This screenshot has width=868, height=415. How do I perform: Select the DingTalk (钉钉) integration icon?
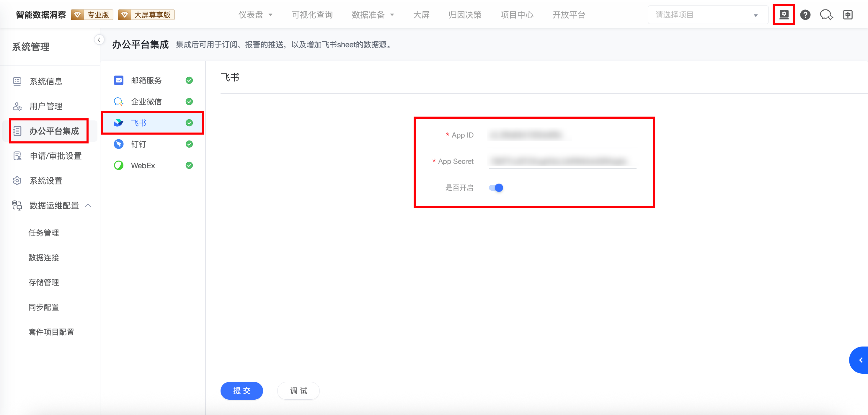point(119,144)
